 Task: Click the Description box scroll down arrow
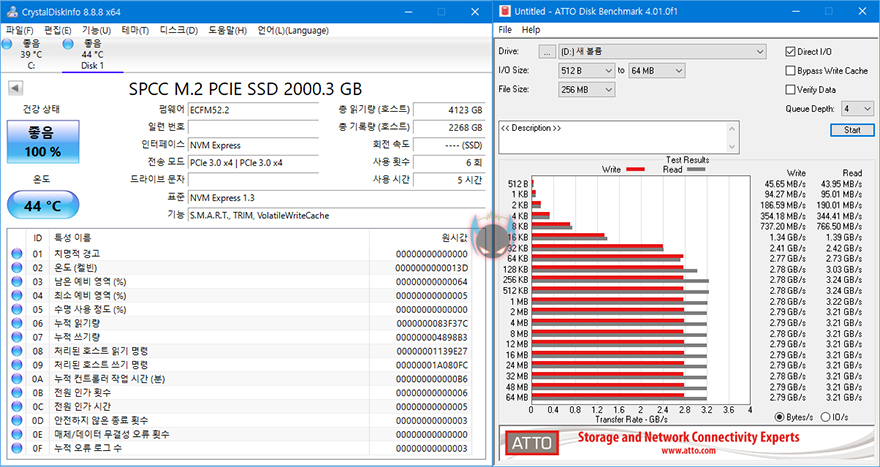click(732, 146)
